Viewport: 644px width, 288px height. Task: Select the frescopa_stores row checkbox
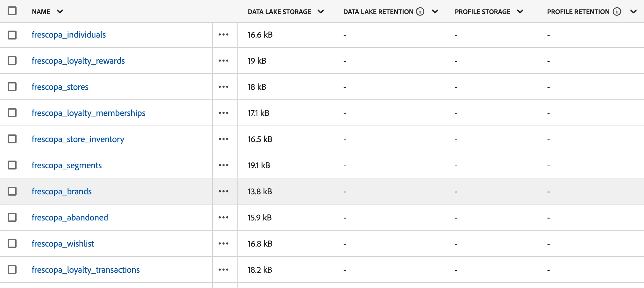coord(12,87)
